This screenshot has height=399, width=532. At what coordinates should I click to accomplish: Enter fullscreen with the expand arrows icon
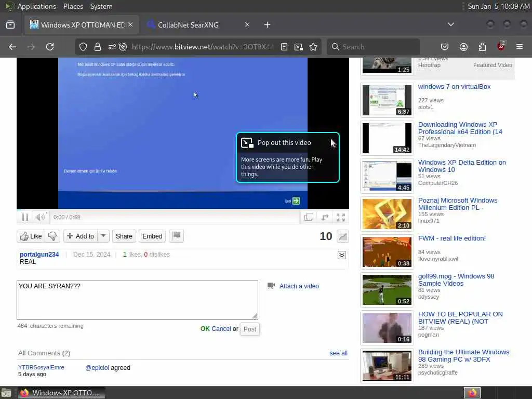pos(341,217)
